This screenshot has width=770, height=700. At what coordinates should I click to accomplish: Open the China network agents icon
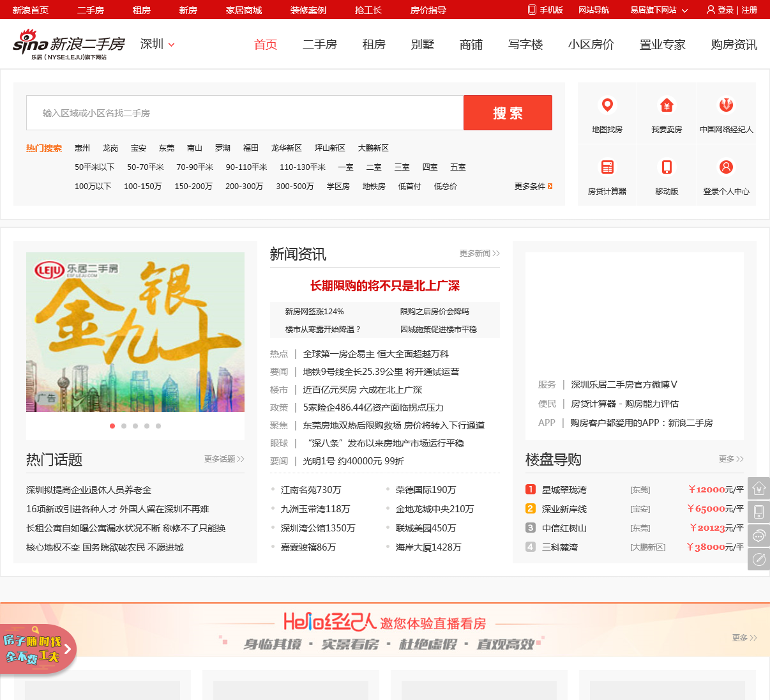726,105
